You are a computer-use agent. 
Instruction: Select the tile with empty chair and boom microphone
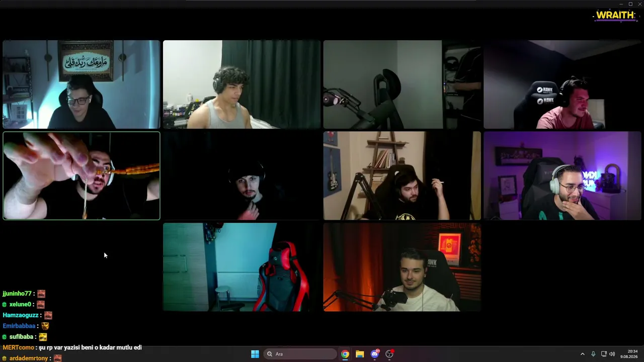tap(402, 84)
